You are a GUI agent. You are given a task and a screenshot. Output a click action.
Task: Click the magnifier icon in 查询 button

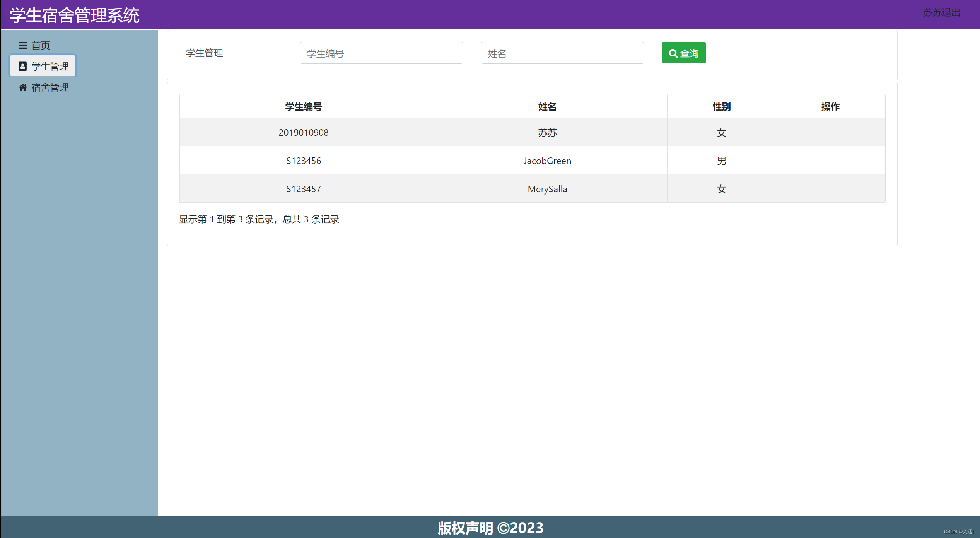[x=673, y=53]
